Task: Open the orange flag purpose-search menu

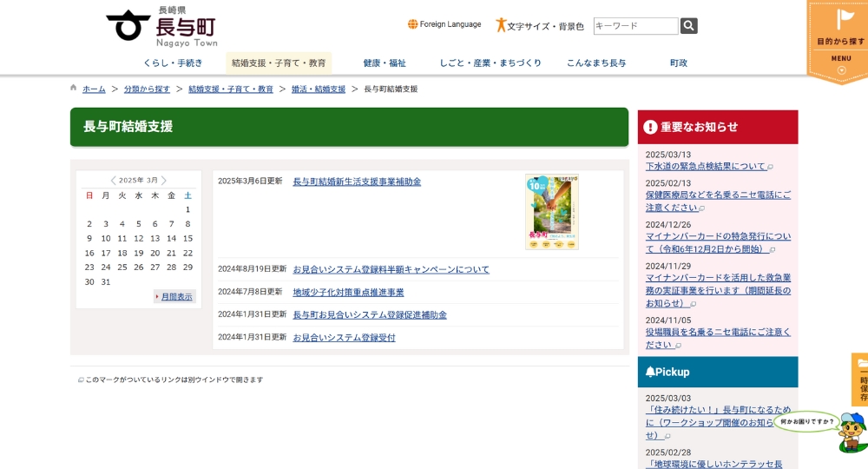Action: coord(839,39)
